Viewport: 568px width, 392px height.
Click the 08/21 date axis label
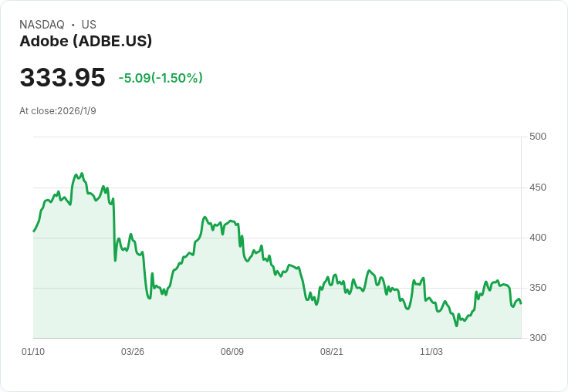point(331,351)
